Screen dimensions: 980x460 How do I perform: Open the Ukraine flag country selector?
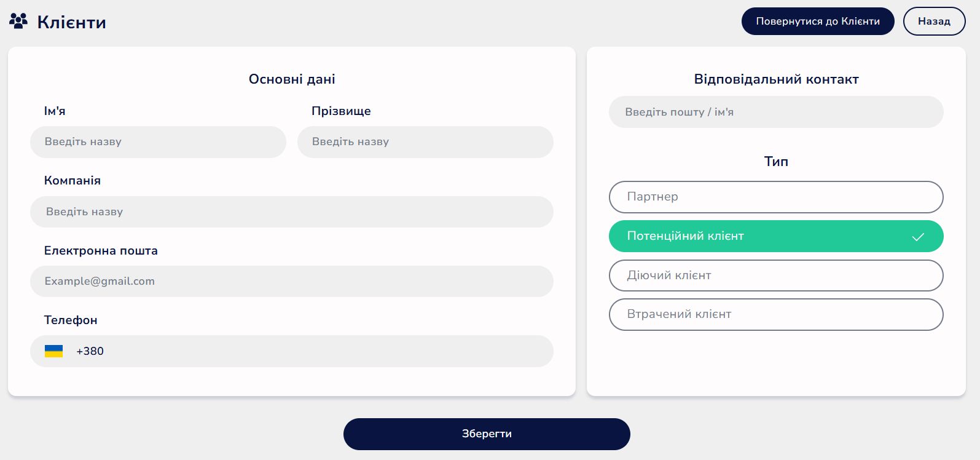53,351
